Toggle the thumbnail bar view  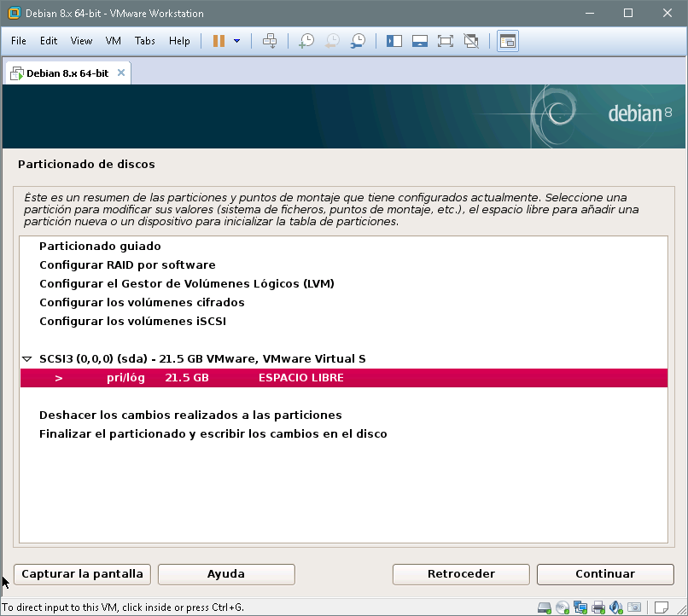[x=419, y=41]
